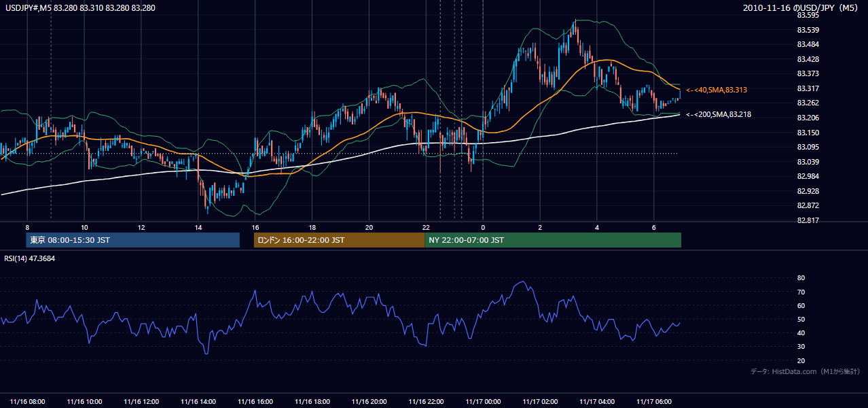
Task: Click the 11/17 02:00 time axis label
Action: click(540, 402)
